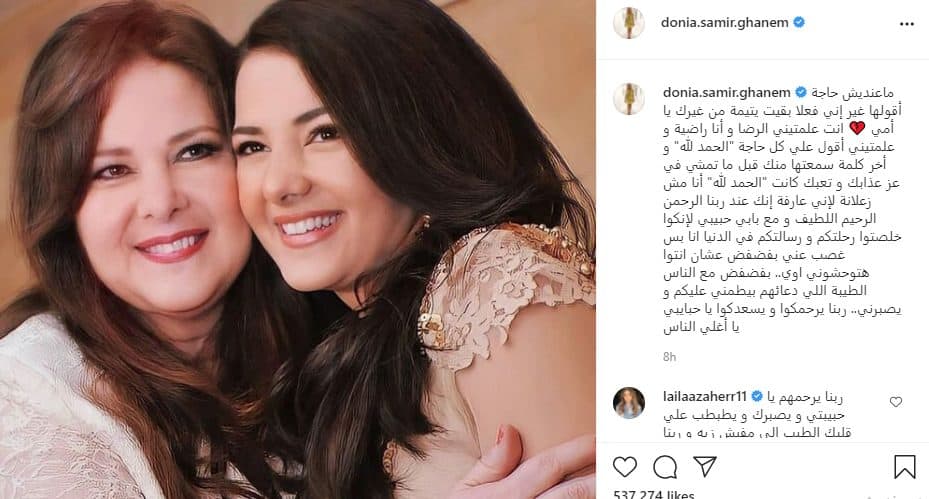The image size is (929, 499).
Task: Open donia.samir.ghanem profile picture in the header
Action: point(629,23)
